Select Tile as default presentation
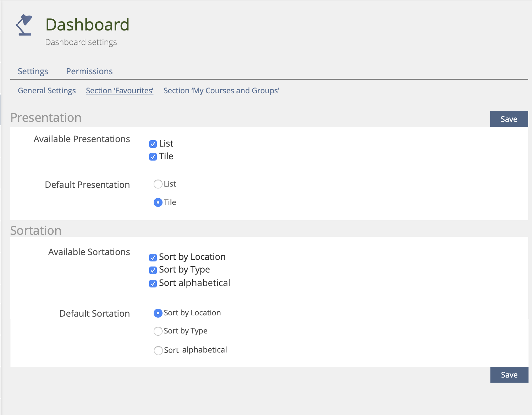The width and height of the screenshot is (532, 415). tap(158, 202)
